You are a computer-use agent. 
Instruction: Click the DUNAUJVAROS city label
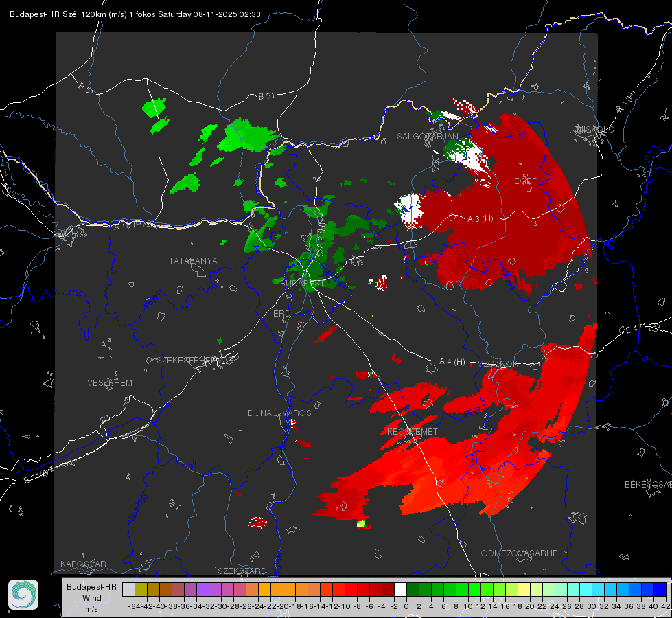(279, 413)
